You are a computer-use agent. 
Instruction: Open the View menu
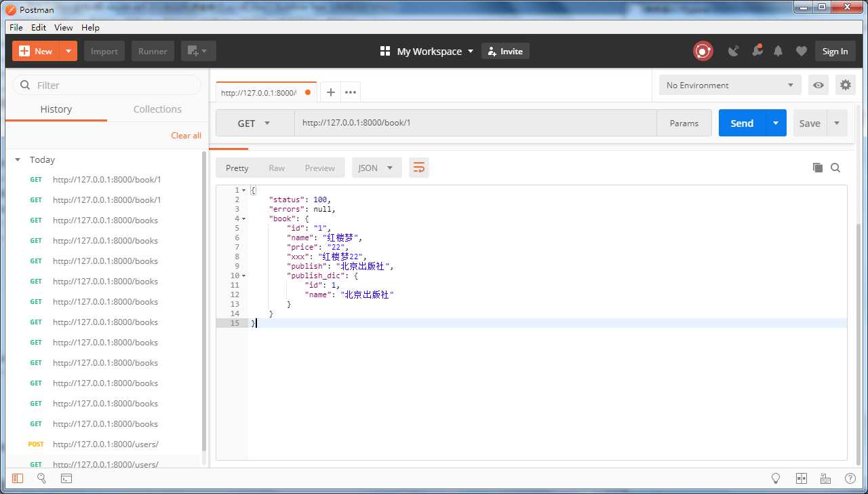point(64,27)
